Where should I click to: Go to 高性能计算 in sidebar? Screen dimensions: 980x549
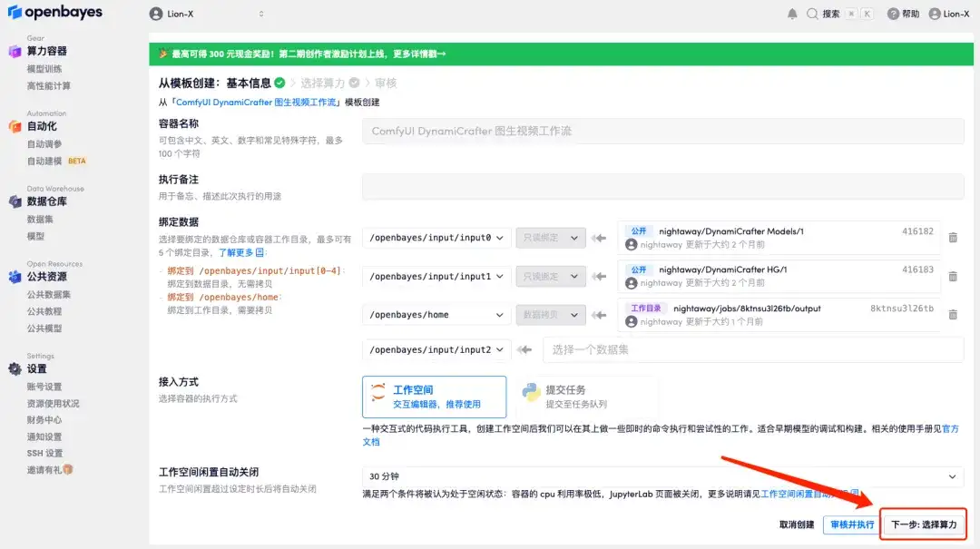coord(49,85)
